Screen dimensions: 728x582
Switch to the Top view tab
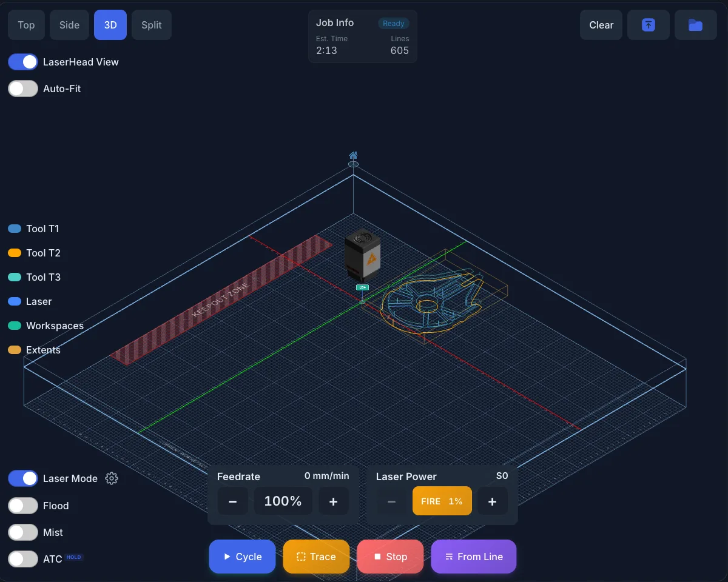click(26, 25)
